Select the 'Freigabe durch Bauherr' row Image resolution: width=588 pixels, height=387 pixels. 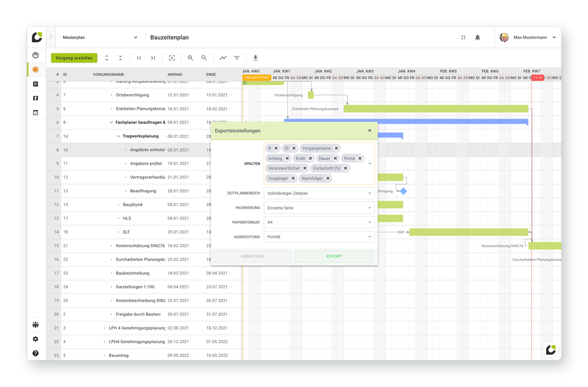point(143,314)
